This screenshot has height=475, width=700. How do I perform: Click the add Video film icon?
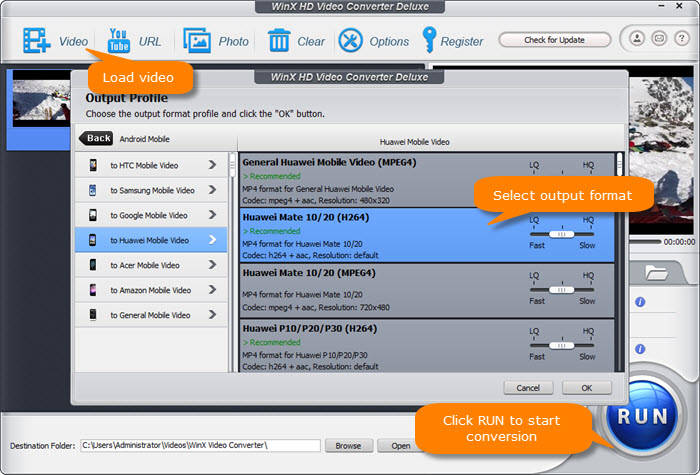click(37, 41)
